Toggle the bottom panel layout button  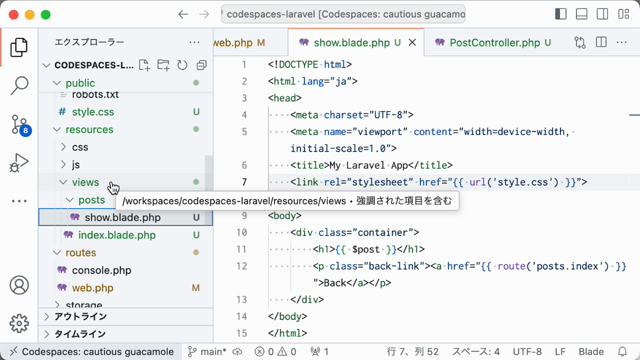[x=582, y=14]
